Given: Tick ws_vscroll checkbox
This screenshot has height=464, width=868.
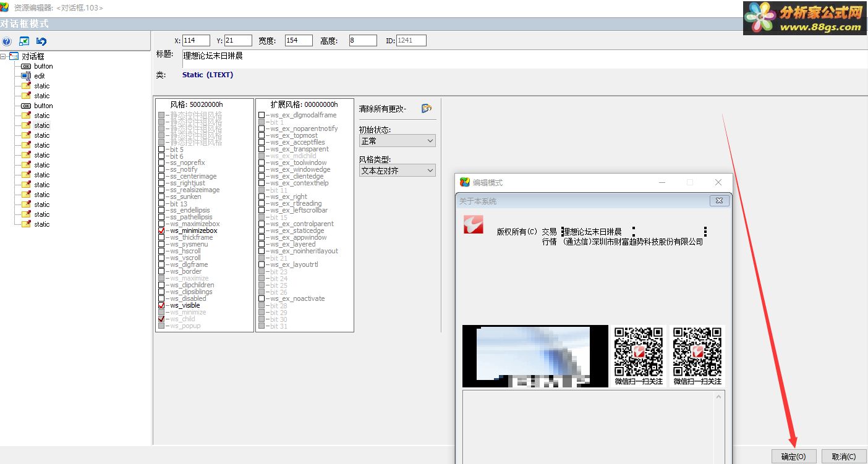Looking at the screenshot, I should 161,258.
